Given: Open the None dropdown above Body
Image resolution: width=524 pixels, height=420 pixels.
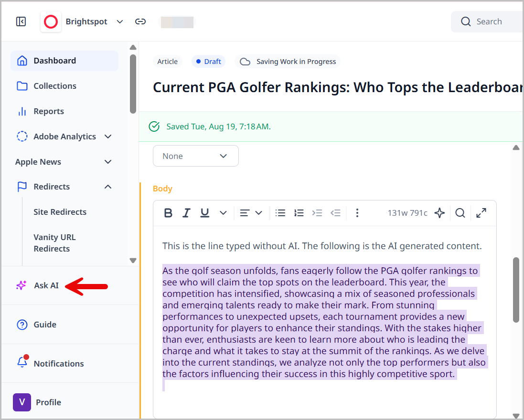Looking at the screenshot, I should click(x=195, y=156).
